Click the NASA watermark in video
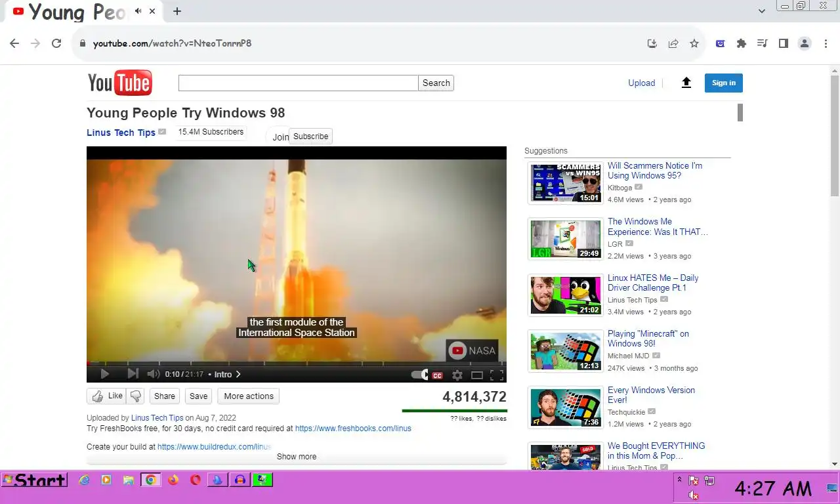Screen dimensions: 840x504 point(472,350)
